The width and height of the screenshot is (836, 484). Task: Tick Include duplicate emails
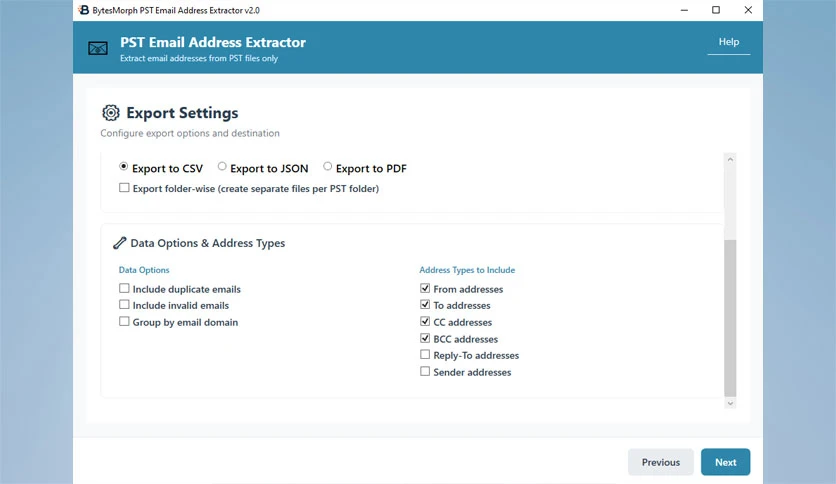coord(124,288)
